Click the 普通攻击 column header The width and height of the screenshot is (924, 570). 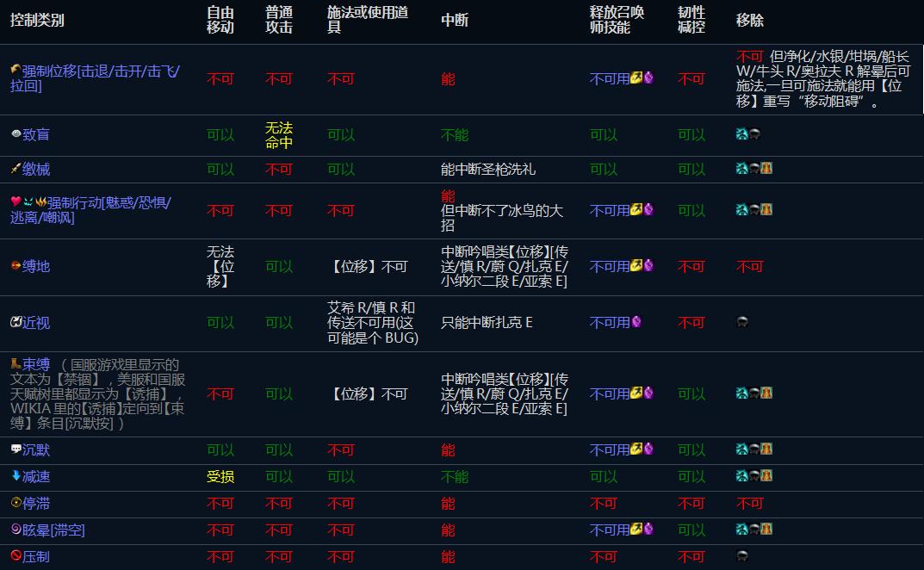pyautogui.click(x=279, y=20)
